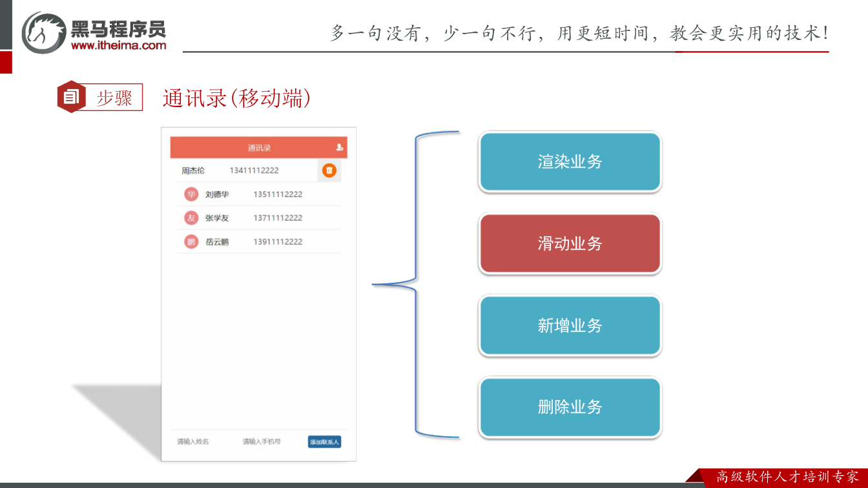Select the 新增业务 box
Image resolution: width=868 pixels, height=488 pixels.
point(570,325)
